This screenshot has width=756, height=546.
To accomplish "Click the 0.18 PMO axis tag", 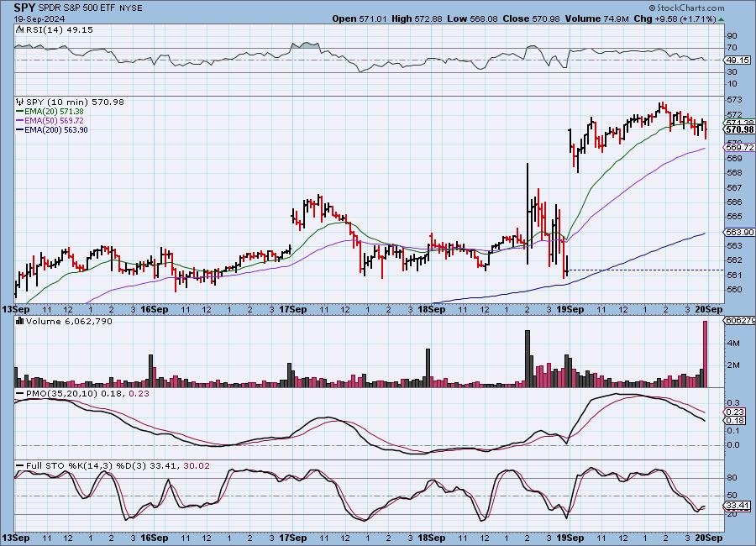I will tap(735, 421).
